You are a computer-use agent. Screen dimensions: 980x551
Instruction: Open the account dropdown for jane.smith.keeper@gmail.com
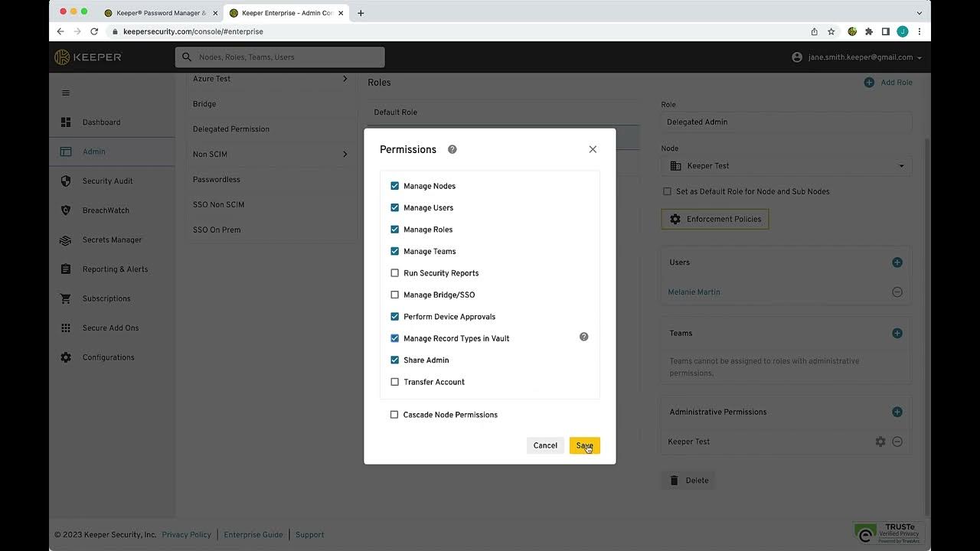pos(856,57)
